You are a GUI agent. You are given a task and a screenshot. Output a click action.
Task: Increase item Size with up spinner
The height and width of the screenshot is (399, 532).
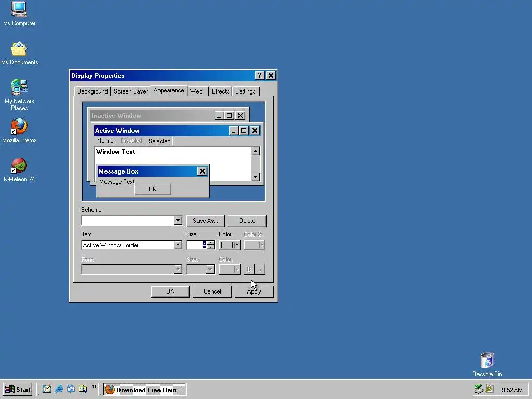[x=211, y=243]
